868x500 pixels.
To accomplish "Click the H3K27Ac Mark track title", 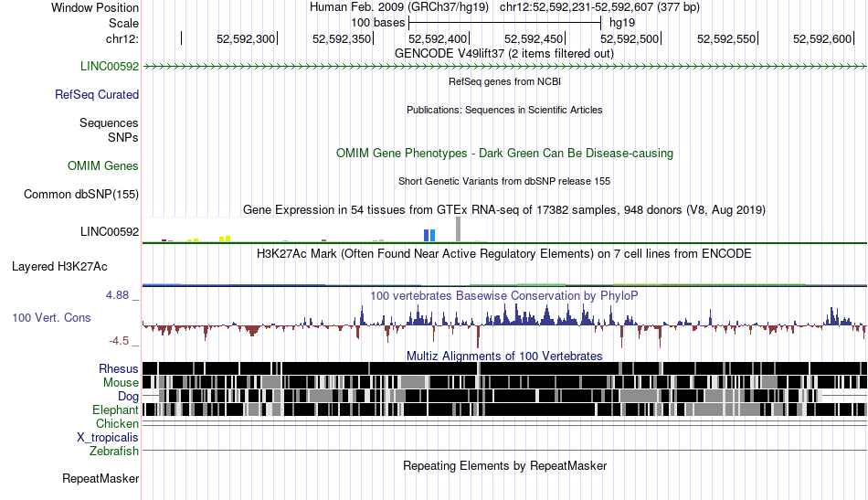I will coord(504,254).
